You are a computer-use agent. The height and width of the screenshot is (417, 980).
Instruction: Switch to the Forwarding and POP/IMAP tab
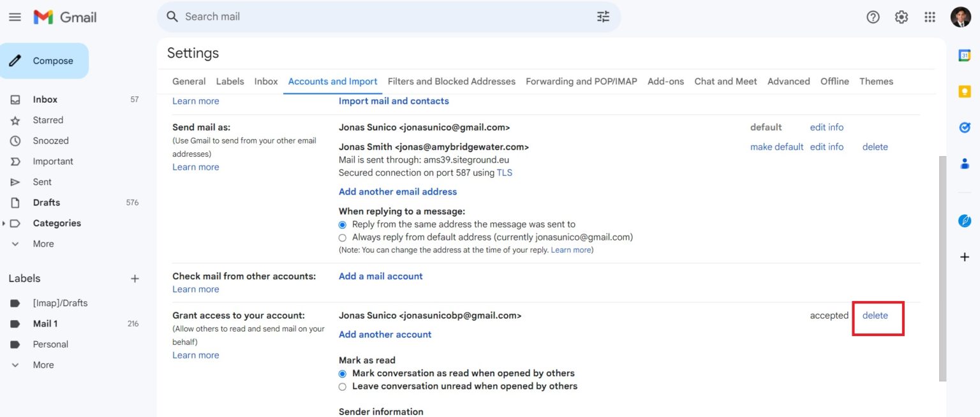581,81
